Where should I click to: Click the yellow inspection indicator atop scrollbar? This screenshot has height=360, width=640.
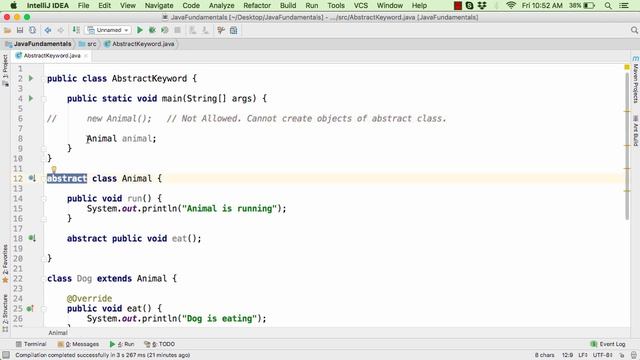627,67
